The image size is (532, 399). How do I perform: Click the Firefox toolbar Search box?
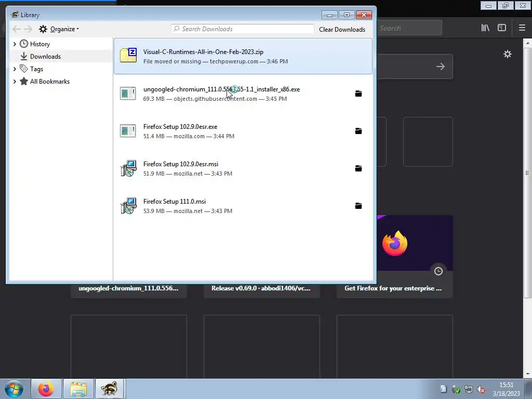click(409, 28)
